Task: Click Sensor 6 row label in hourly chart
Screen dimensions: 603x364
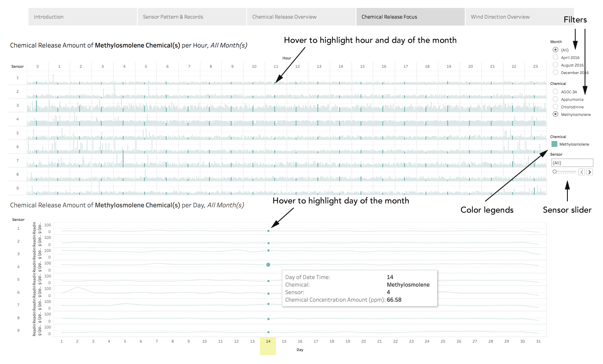Action: point(18,147)
